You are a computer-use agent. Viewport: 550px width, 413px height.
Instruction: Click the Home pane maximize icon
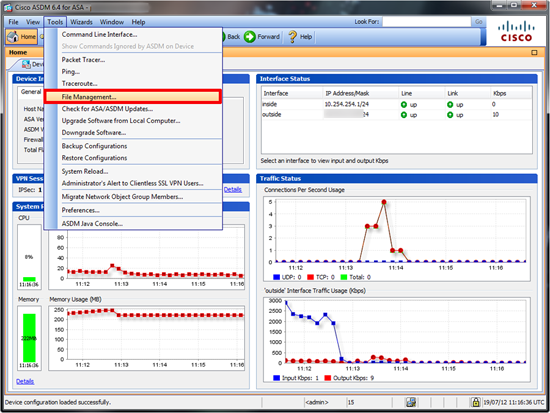click(534, 52)
